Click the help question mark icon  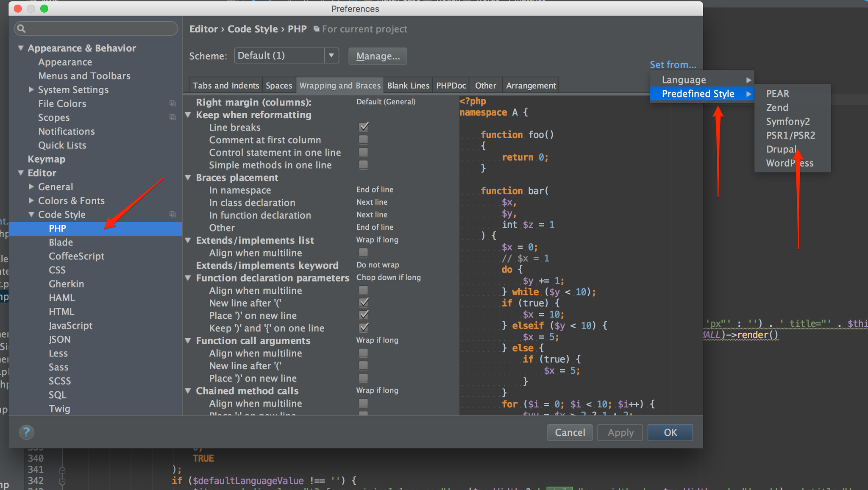tap(26, 432)
